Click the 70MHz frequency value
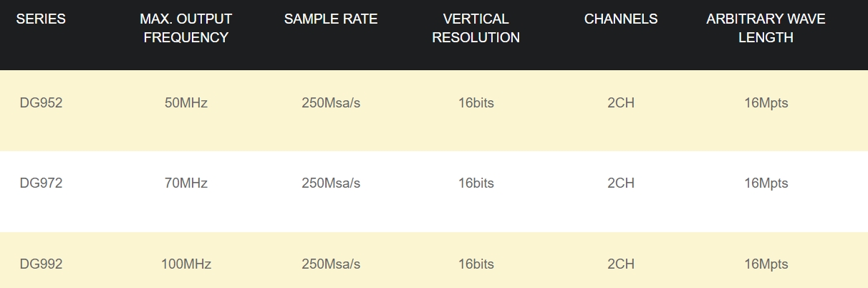Viewport: 868px width, 288px height. [x=186, y=183]
